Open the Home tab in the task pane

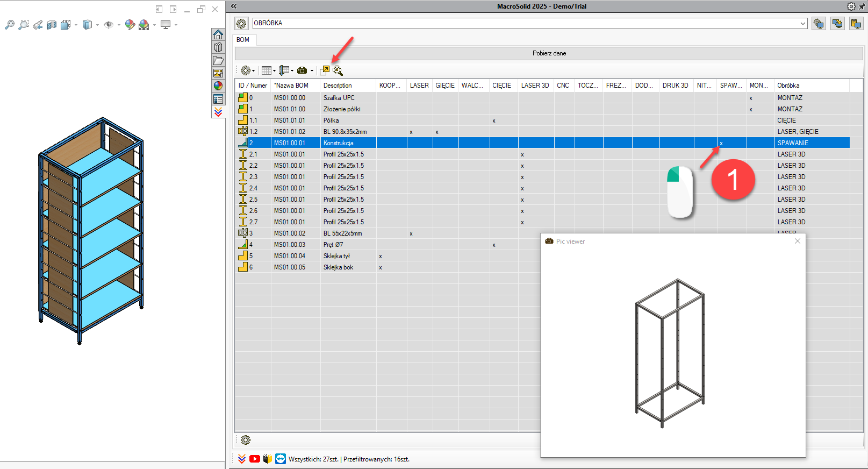tap(218, 34)
